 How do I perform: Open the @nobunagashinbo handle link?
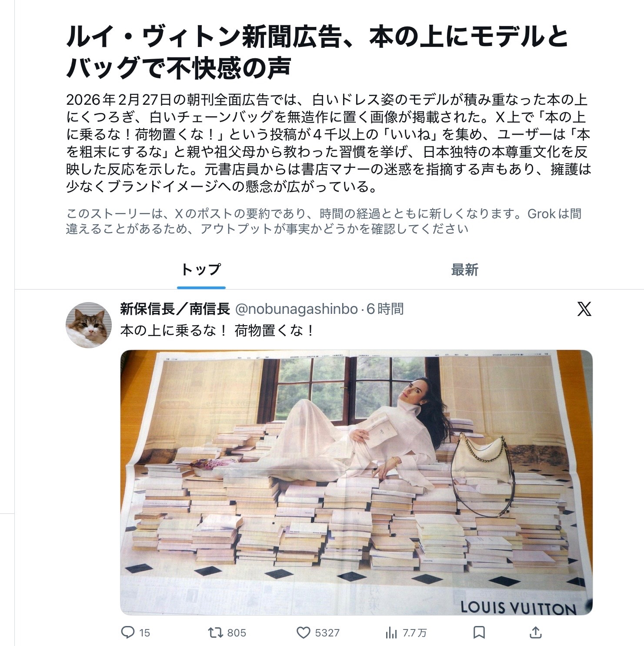[x=297, y=309]
